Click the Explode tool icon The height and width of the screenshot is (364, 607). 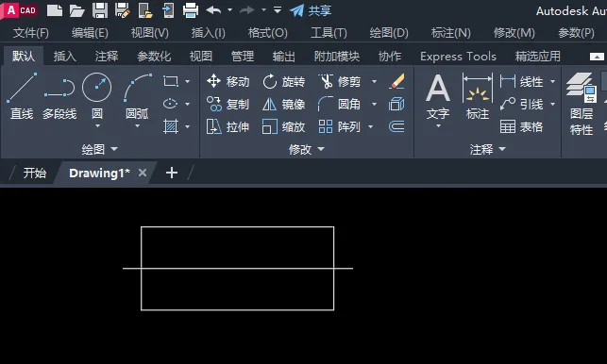pos(396,104)
